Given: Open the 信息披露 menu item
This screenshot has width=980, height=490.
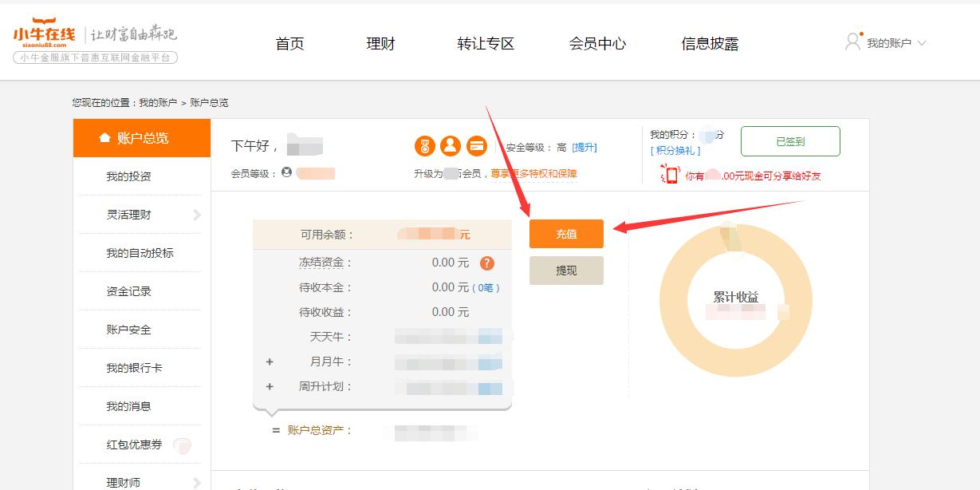Looking at the screenshot, I should coord(710,45).
